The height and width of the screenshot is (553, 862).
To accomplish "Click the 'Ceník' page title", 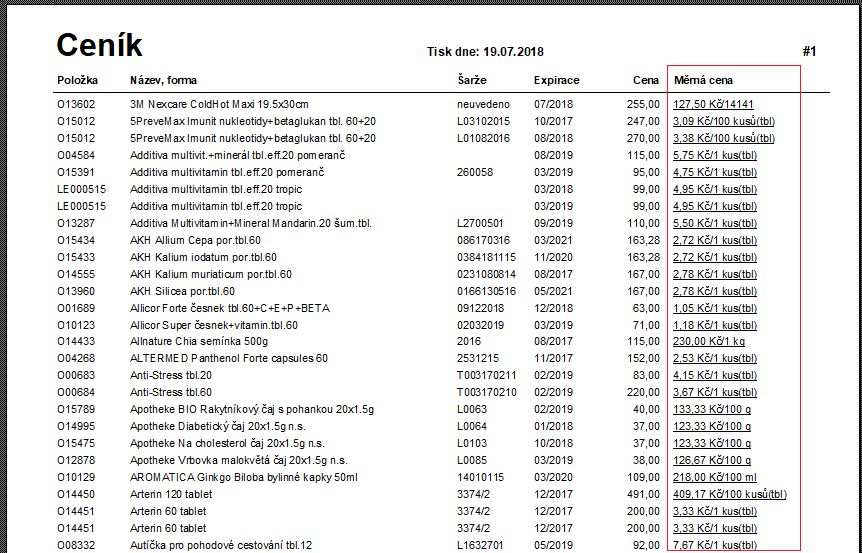I will coord(100,45).
